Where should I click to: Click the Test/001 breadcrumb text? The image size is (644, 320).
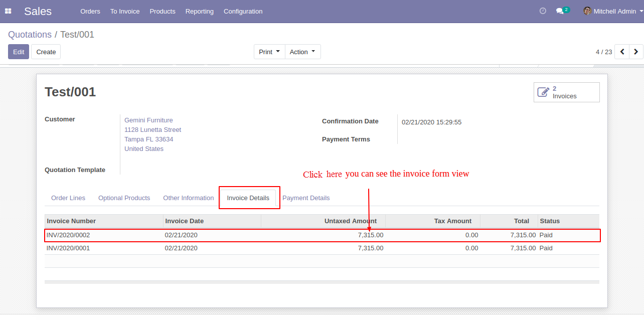77,35
